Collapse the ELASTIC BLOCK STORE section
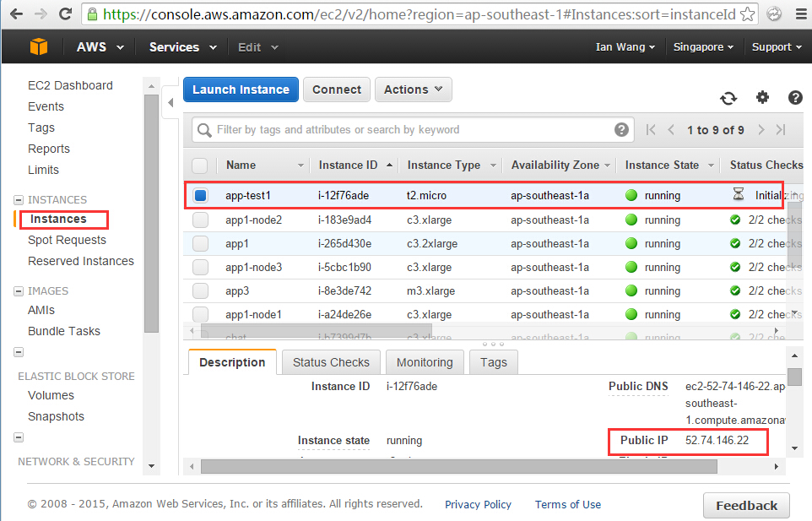Viewport: 812px width, 521px height. [19, 352]
